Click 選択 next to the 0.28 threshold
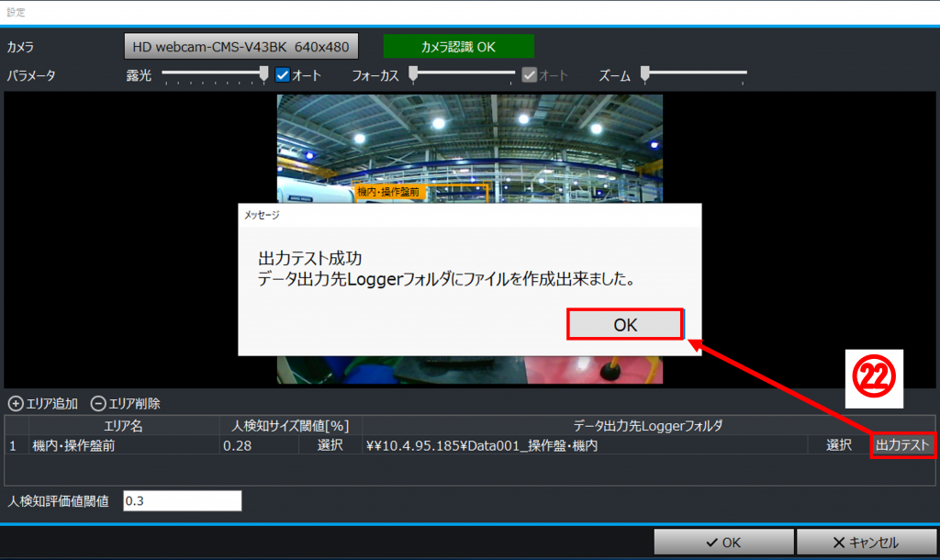 (330, 445)
